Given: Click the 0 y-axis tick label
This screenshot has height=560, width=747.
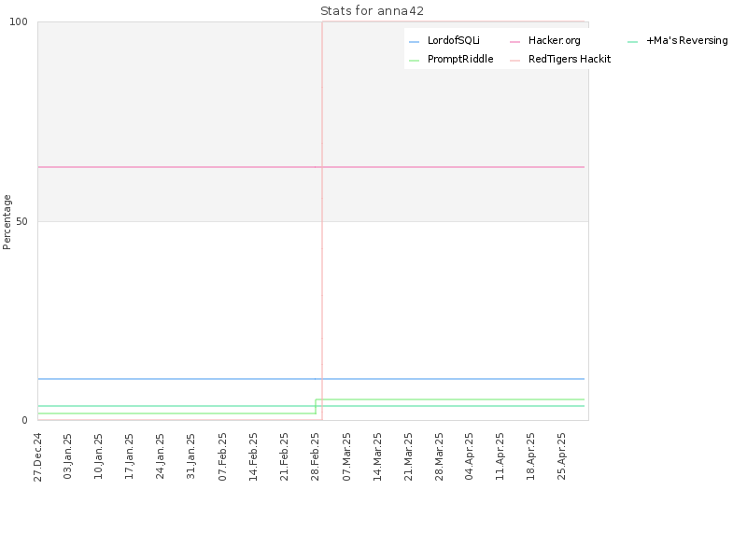Looking at the screenshot, I should tap(25, 421).
